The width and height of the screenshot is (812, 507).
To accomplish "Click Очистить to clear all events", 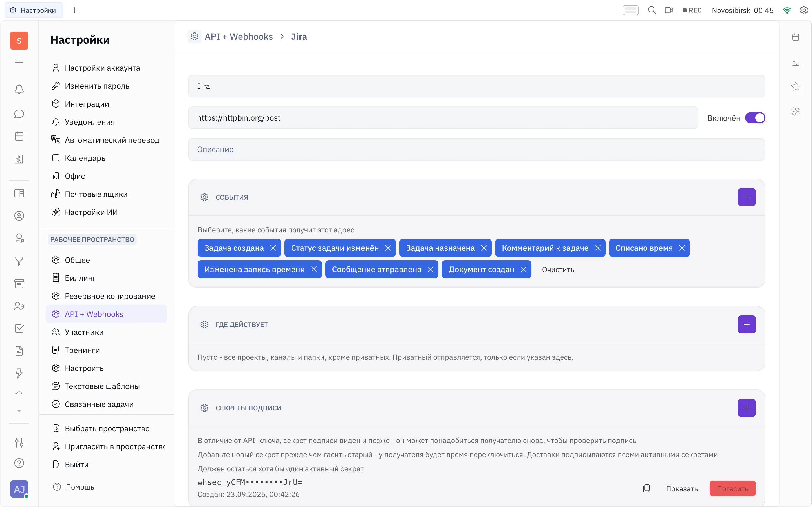I will (558, 270).
